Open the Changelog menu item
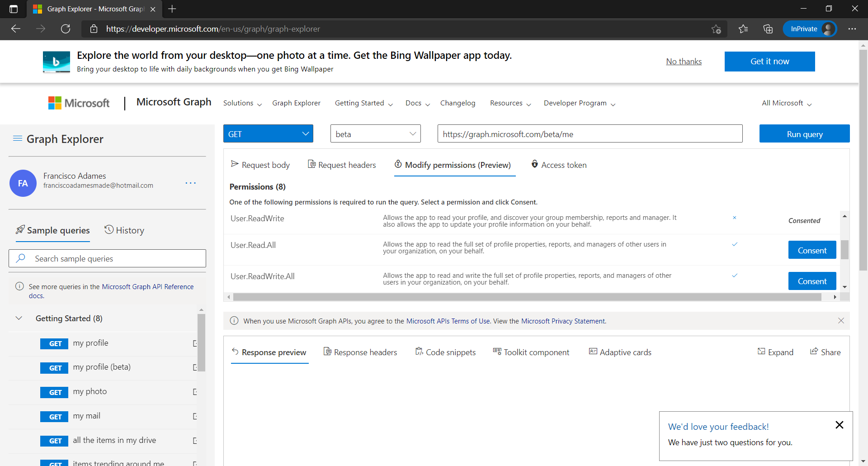The height and width of the screenshot is (466, 868). (x=458, y=103)
